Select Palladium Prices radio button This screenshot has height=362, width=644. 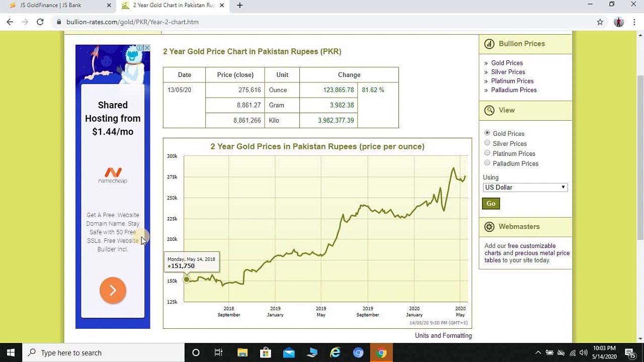point(487,163)
